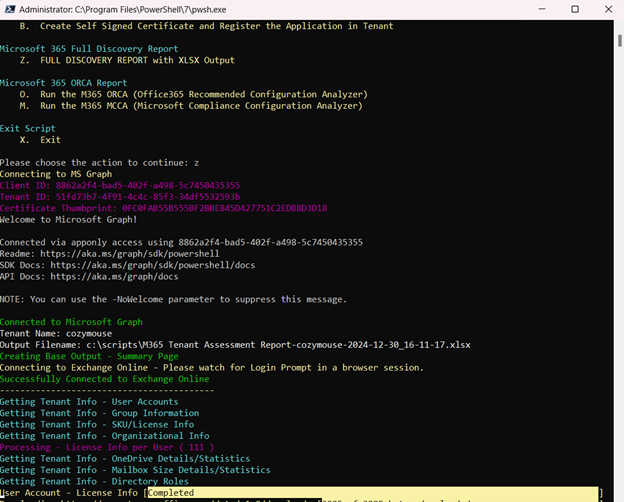Click the 'Output Filename' xlsx path line
Viewport: 624px width, 502px height.
[235, 345]
